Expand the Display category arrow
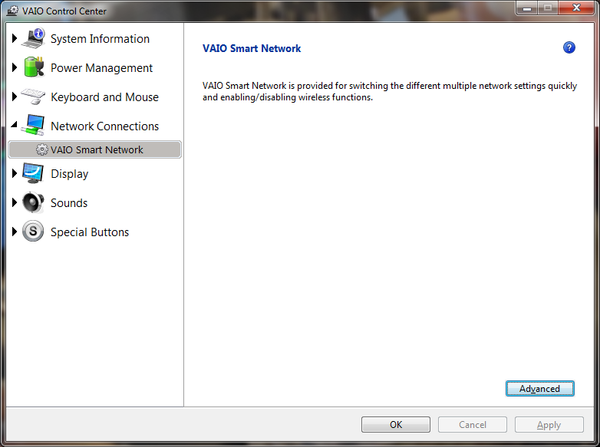Image resolution: width=600 pixels, height=447 pixels. coord(14,174)
